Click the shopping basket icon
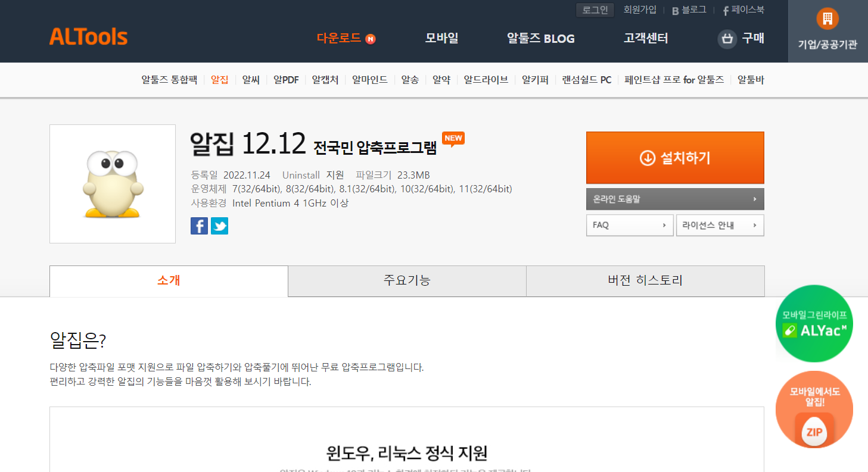The image size is (868, 472). 727,39
